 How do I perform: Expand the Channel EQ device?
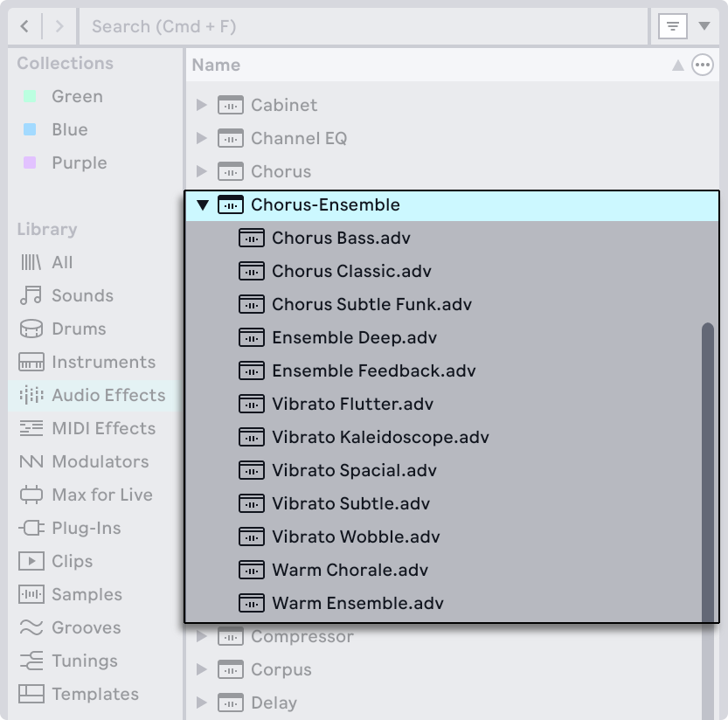[202, 138]
